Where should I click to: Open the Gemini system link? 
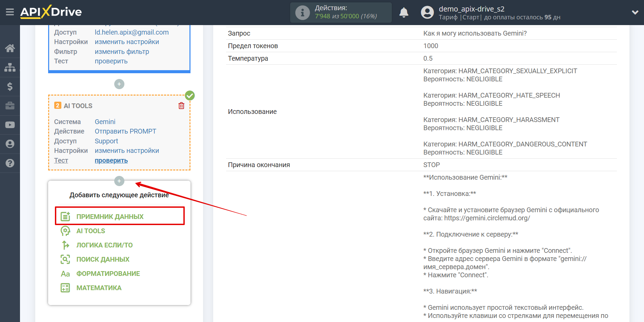tap(105, 122)
